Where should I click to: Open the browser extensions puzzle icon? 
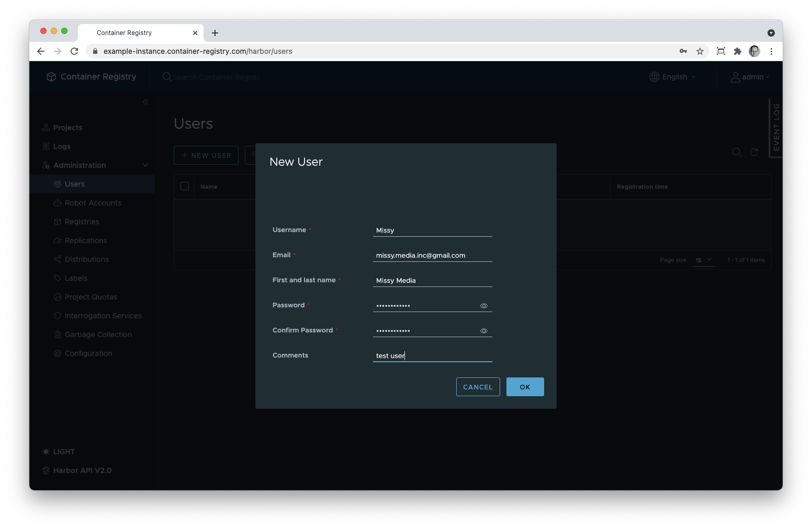(738, 51)
